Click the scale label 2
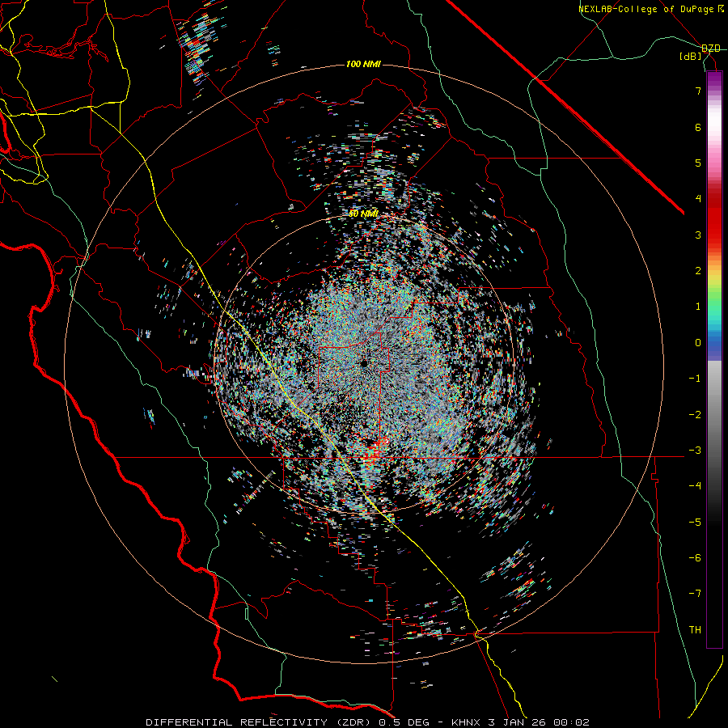Image resolution: width=728 pixels, height=728 pixels. [x=698, y=271]
